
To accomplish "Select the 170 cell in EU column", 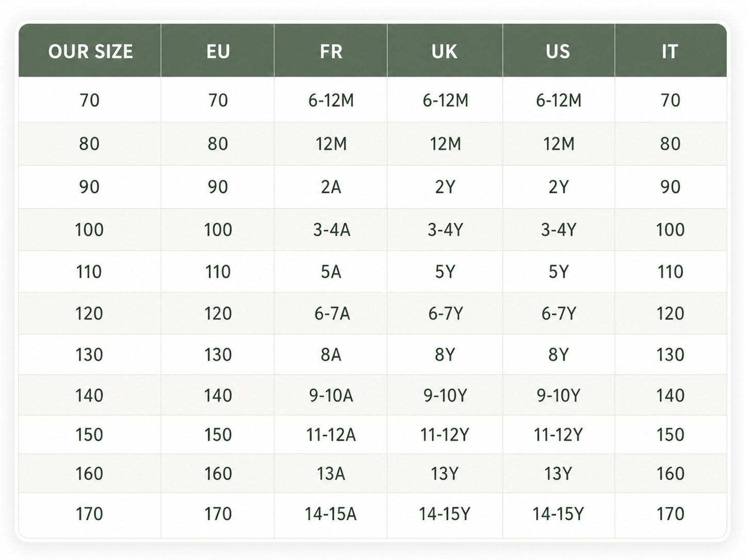I will tap(218, 514).
